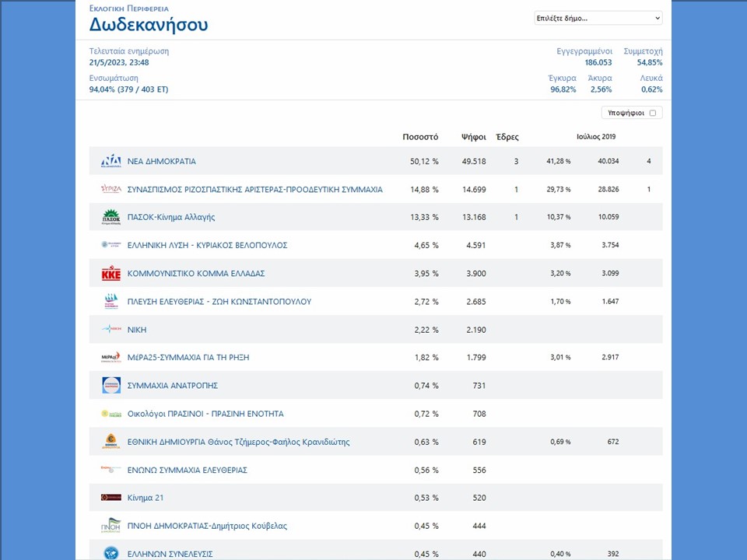The image size is (747, 560).
Task: Click the Ψήφοι column header
Action: pos(473,137)
